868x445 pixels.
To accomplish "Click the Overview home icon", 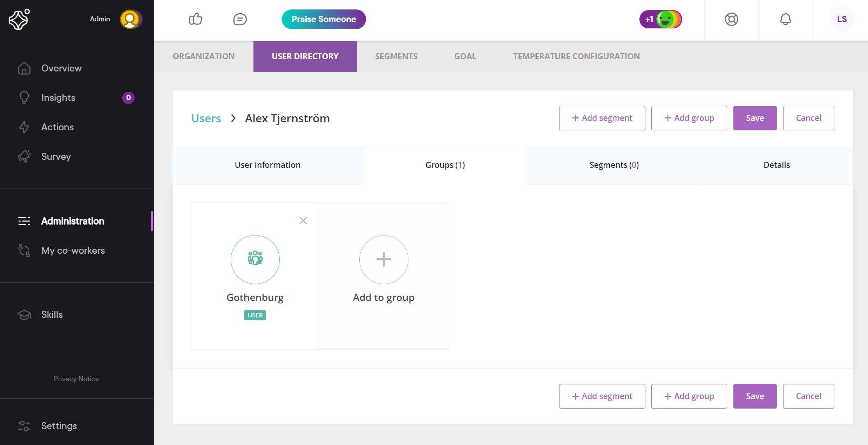I will coord(24,68).
